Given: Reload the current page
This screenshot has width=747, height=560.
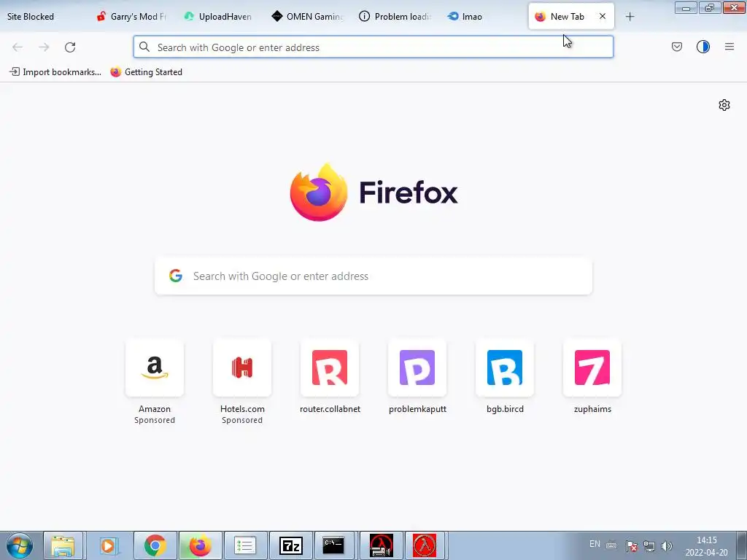Looking at the screenshot, I should click(70, 47).
